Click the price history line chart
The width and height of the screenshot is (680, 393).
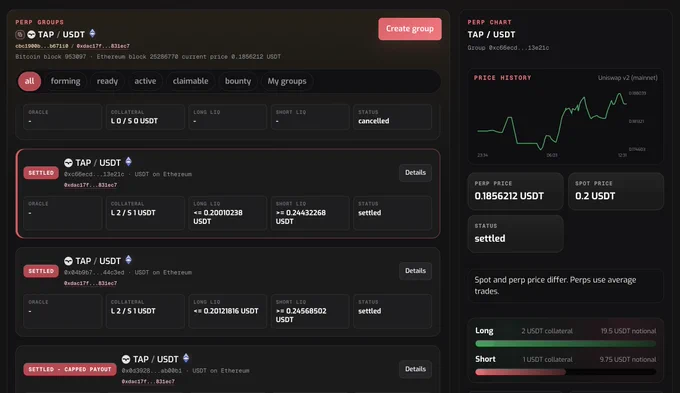coord(552,121)
